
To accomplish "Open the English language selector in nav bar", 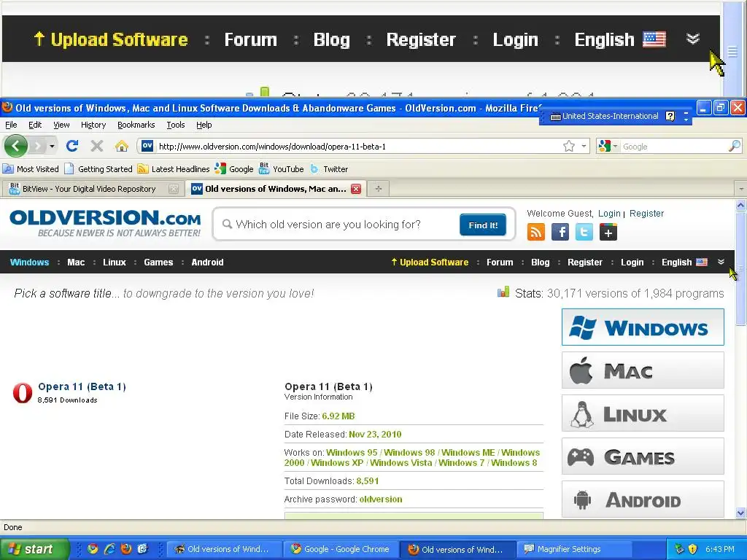I will (x=684, y=262).
